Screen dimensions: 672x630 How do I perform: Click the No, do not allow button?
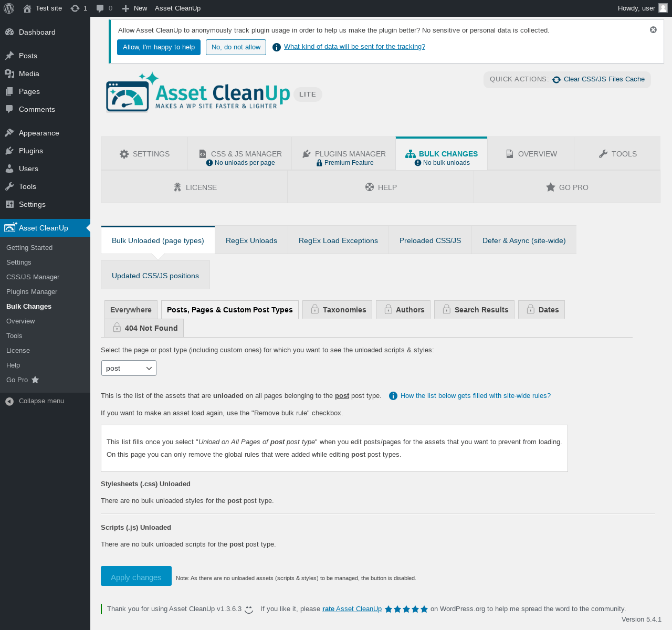click(x=236, y=47)
